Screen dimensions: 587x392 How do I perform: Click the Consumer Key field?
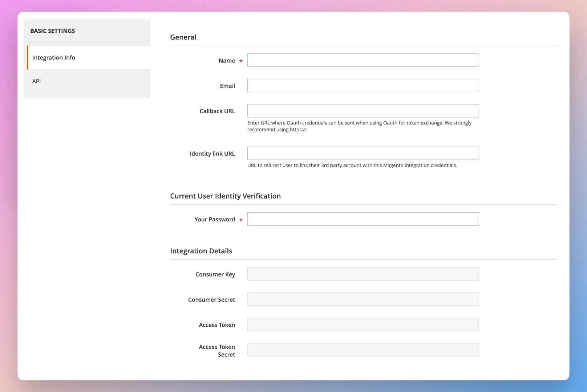coord(363,274)
